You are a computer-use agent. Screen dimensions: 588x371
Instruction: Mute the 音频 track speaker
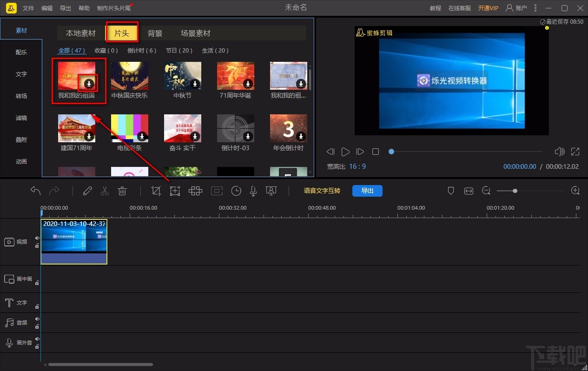click(x=37, y=319)
